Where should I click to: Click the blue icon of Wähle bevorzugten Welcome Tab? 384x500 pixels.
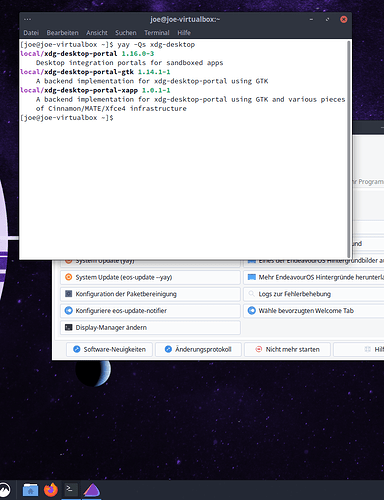click(x=252, y=310)
